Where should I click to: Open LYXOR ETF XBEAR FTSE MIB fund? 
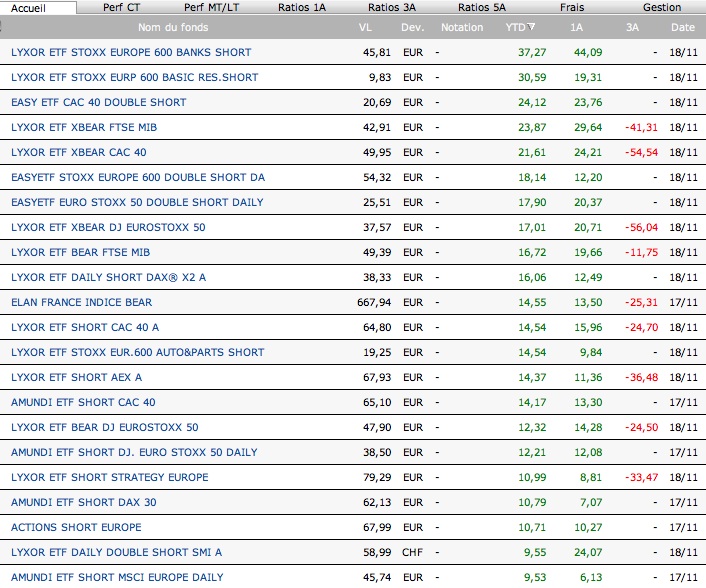[84, 127]
